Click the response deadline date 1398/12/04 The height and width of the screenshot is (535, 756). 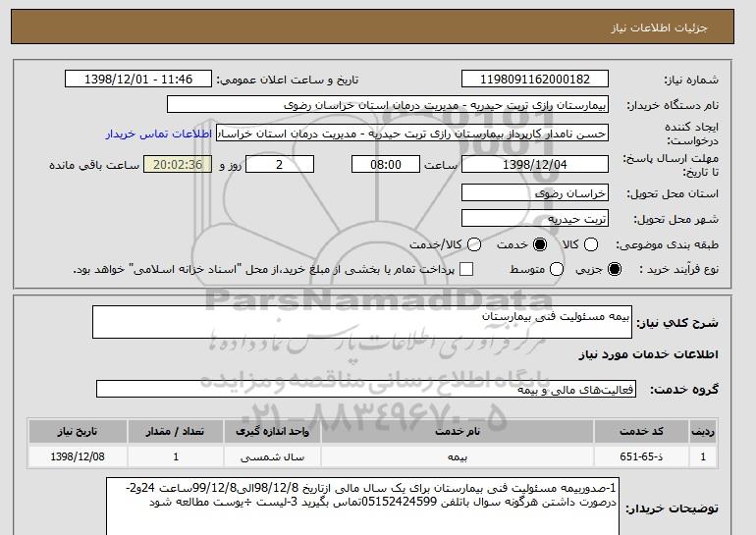coord(535,164)
